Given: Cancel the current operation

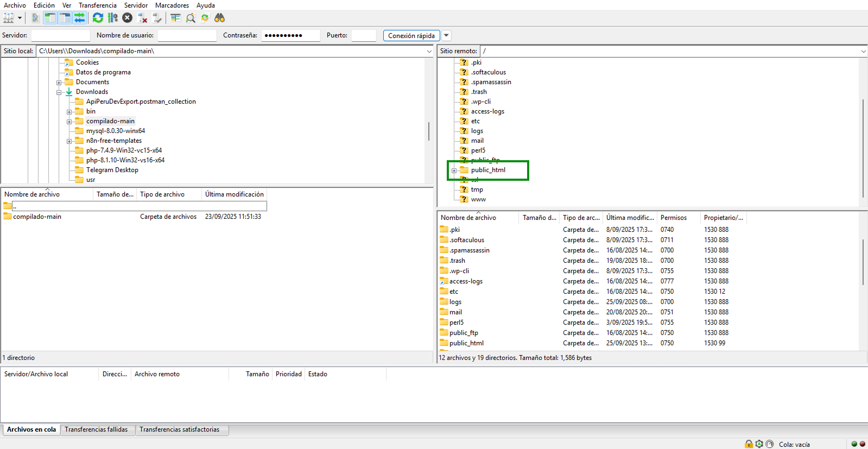Looking at the screenshot, I should [127, 18].
